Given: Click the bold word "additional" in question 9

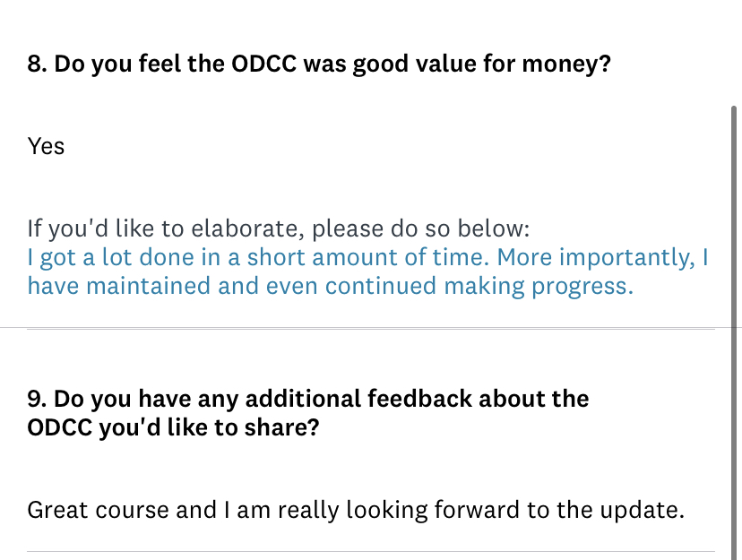Looking at the screenshot, I should pos(303,398).
